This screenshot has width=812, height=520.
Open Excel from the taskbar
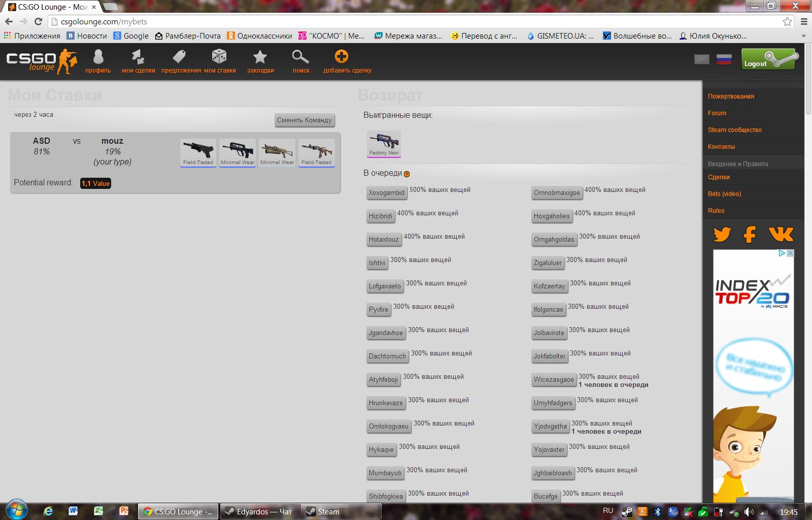(x=98, y=511)
